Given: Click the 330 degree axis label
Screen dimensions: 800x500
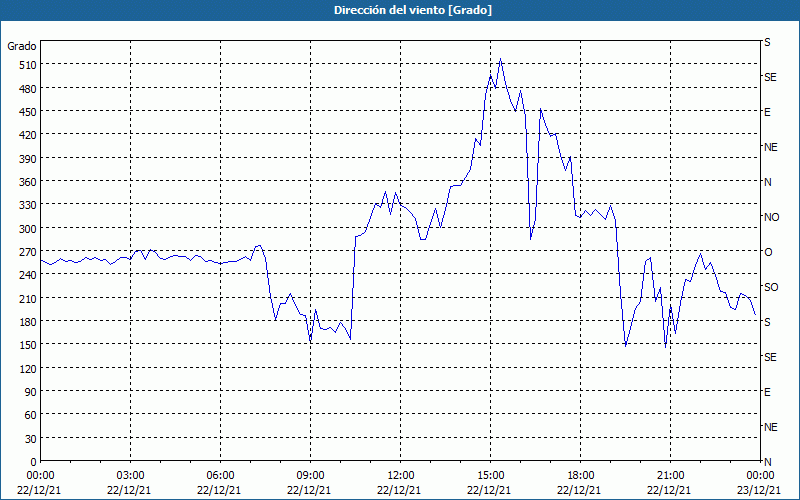Looking at the screenshot, I should click(x=27, y=206).
